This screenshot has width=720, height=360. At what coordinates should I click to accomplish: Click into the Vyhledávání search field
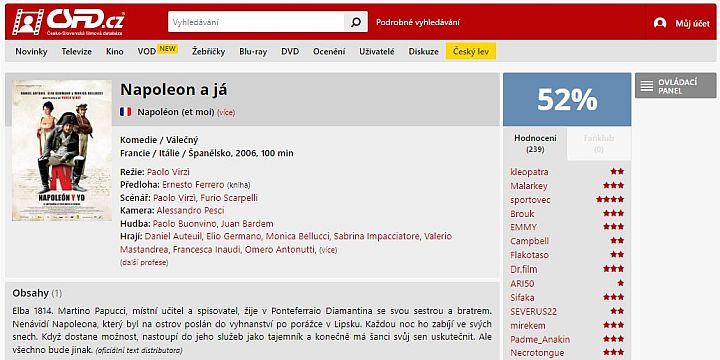pos(256,22)
